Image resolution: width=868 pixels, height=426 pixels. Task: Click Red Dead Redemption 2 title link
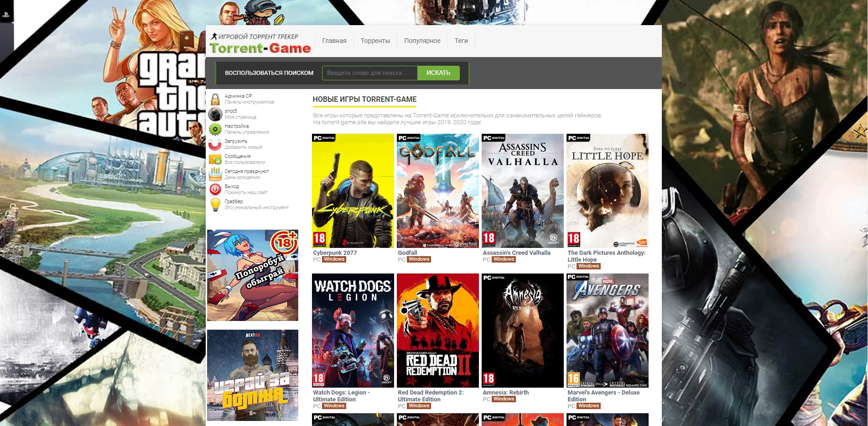pyautogui.click(x=431, y=396)
